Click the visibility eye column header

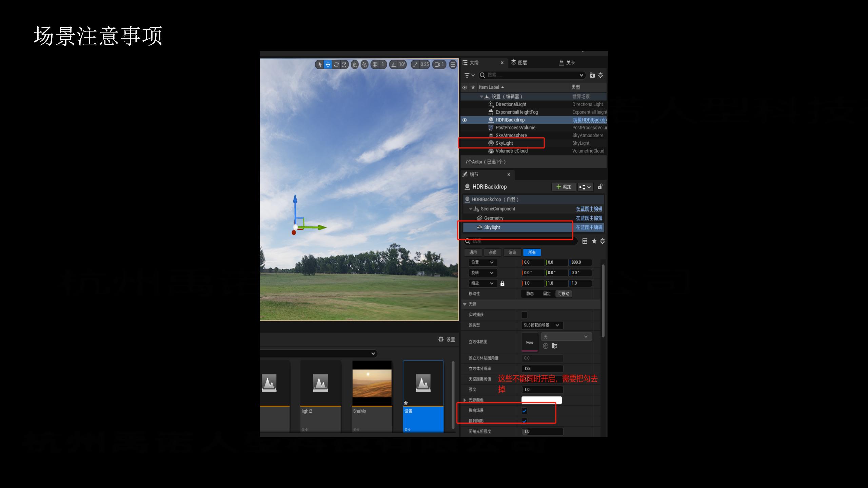pos(465,87)
